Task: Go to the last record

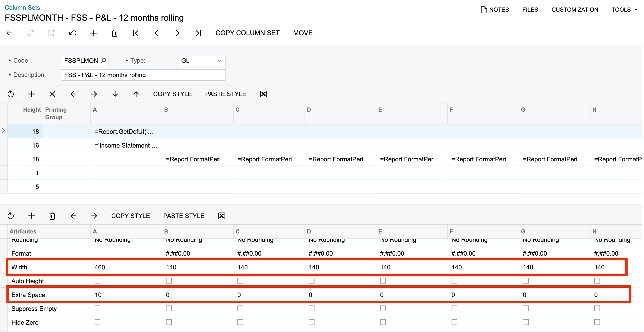Action: click(198, 33)
